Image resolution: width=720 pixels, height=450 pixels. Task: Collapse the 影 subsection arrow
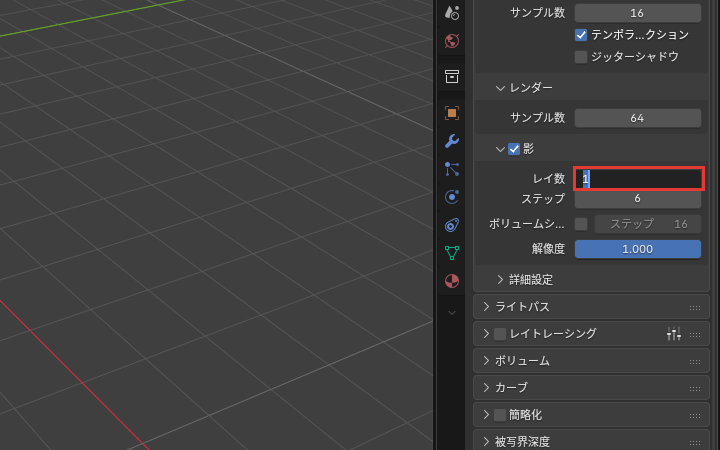coord(500,149)
